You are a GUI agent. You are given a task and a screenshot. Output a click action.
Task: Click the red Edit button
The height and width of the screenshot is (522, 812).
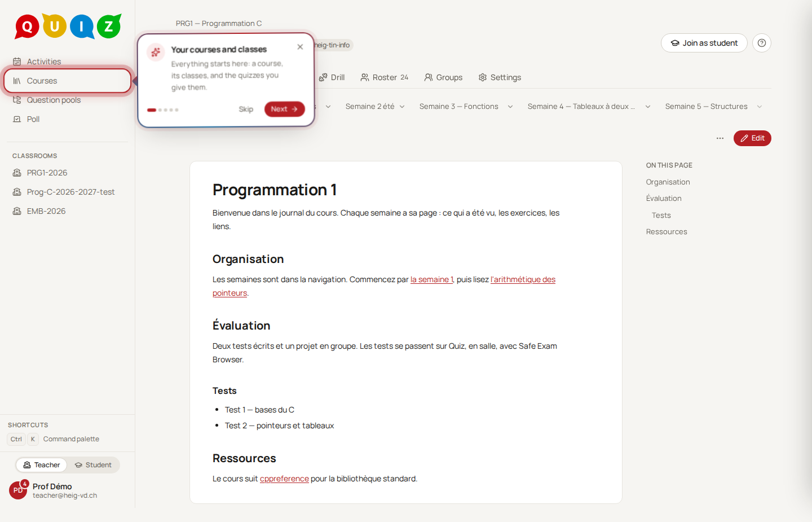[x=752, y=138]
